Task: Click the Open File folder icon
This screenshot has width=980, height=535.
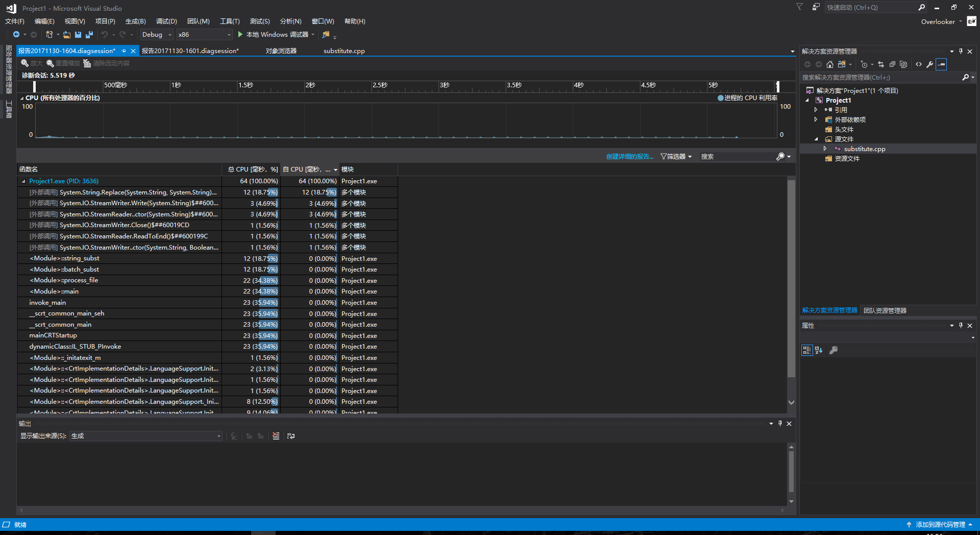Action: (66, 35)
